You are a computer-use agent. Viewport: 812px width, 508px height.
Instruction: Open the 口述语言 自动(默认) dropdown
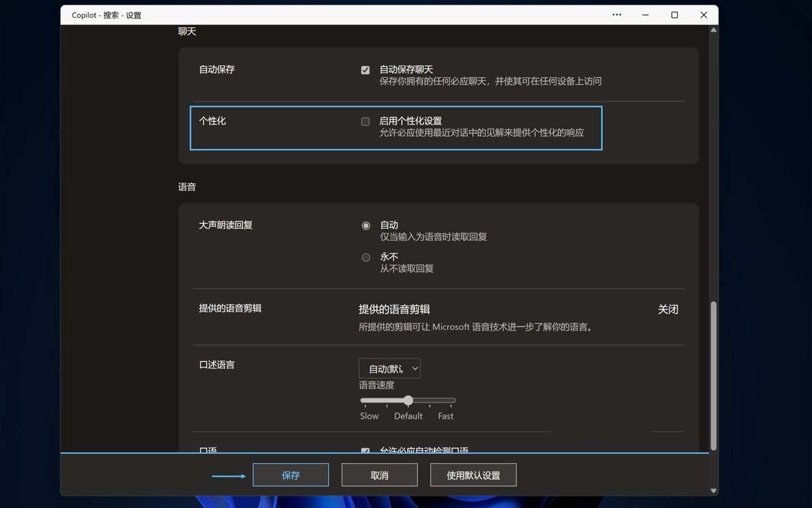point(389,368)
